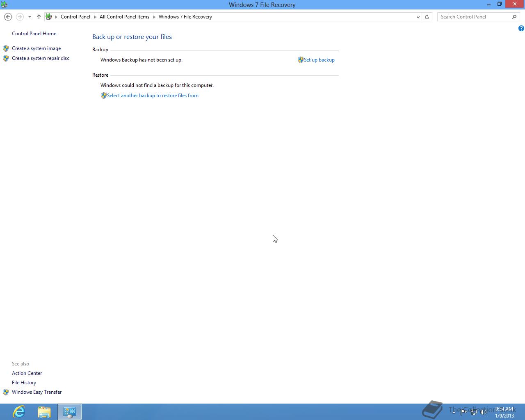Close the Windows 7 File Recovery window
Image resolution: width=525 pixels, height=420 pixels.
pos(515,5)
